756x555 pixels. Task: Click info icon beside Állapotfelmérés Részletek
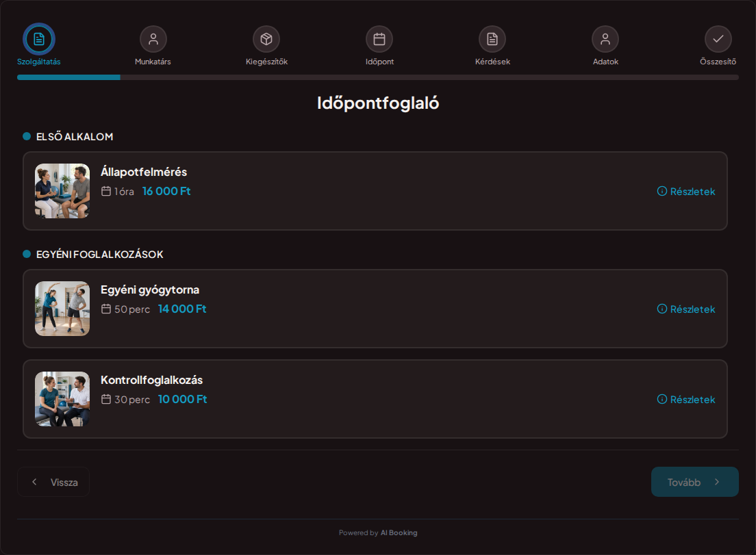pyautogui.click(x=662, y=191)
